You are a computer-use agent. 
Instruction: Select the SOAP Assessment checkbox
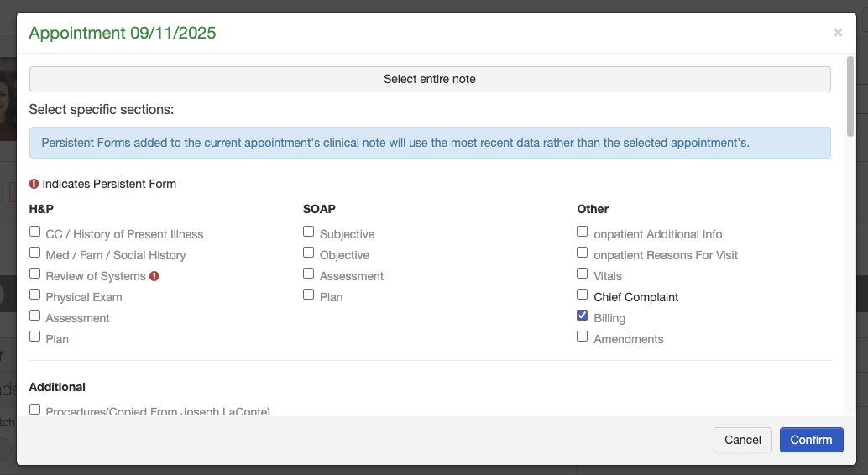[309, 274]
